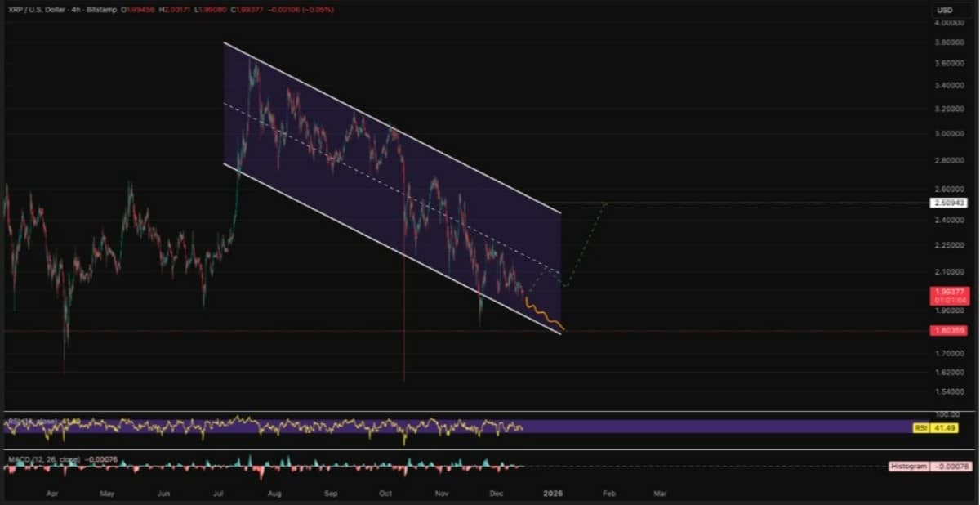The image size is (980, 505).
Task: Click the 2026 label on the time axis
Action: [553, 494]
